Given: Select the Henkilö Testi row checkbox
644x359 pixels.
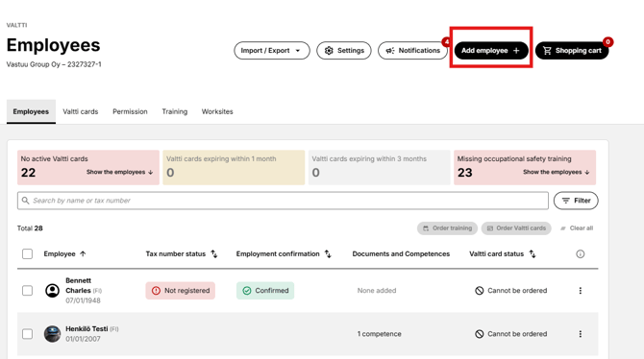Looking at the screenshot, I should tap(27, 334).
